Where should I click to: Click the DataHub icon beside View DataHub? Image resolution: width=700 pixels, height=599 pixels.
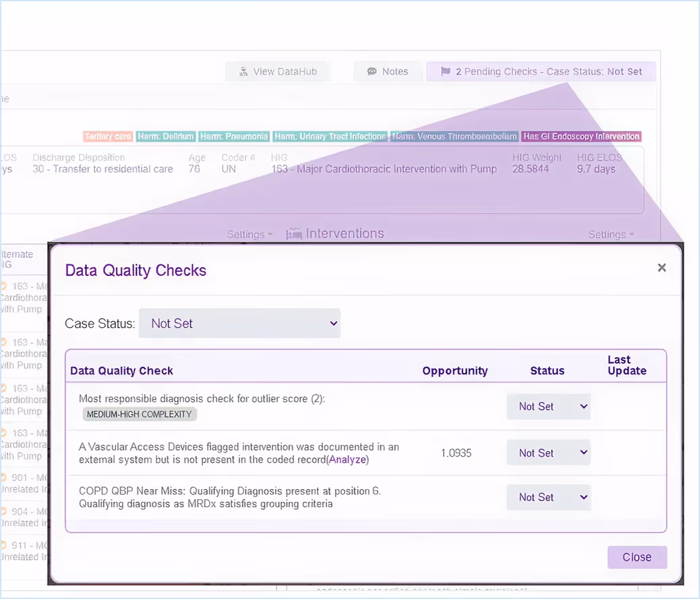point(243,72)
